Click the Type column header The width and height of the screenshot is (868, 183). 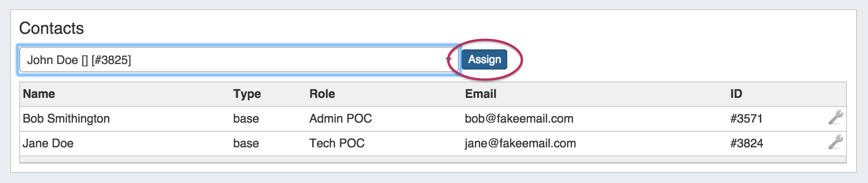point(247,94)
